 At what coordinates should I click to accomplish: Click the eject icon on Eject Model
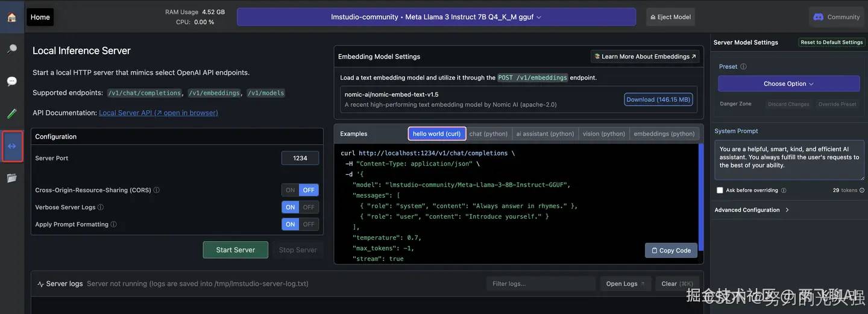click(653, 17)
